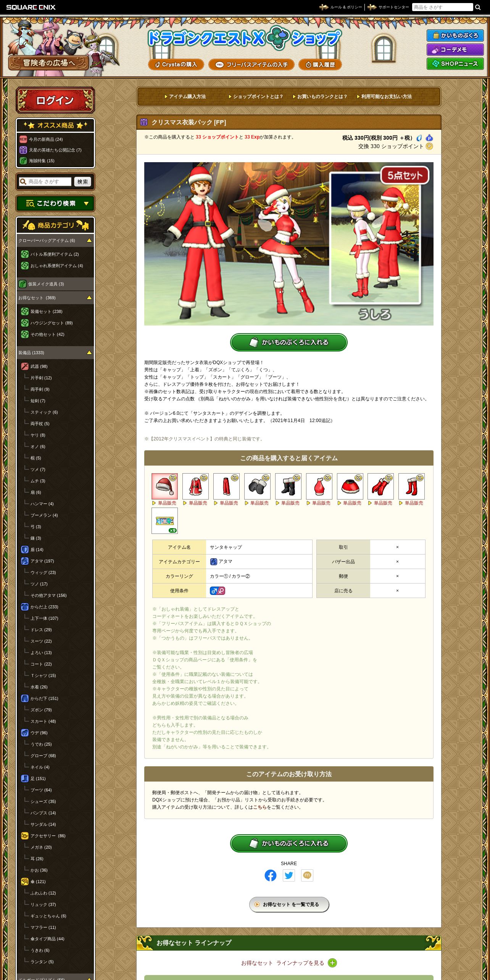The image size is (490, 980).
Task: Open the SHOPニュース button
Action: [455, 64]
